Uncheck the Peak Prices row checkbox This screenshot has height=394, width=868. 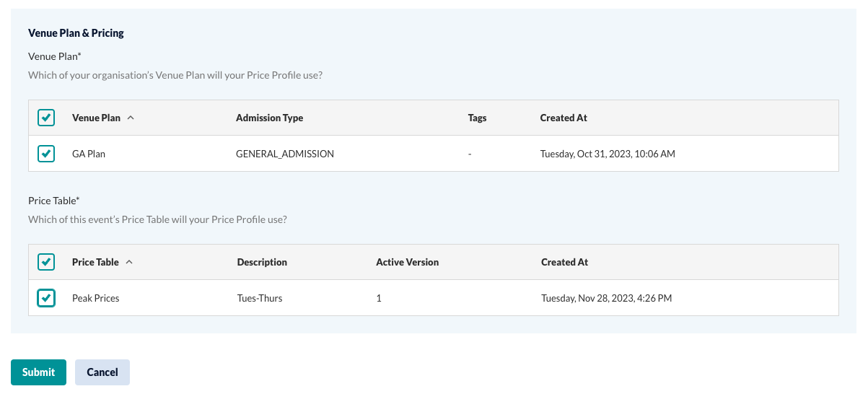click(x=46, y=298)
